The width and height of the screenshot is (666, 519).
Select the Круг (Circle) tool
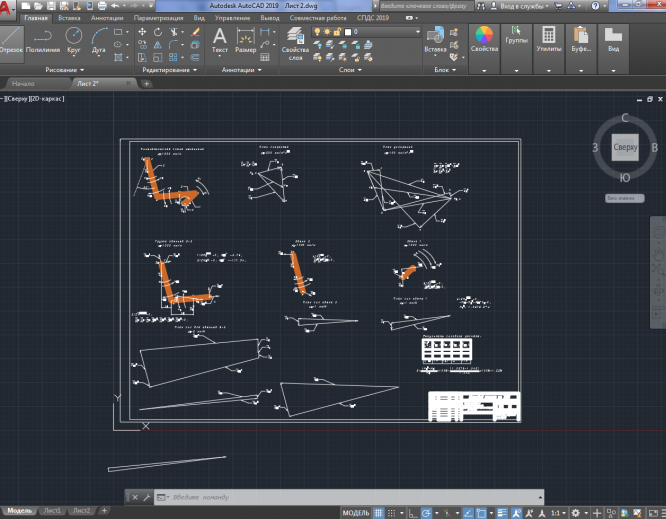pos(74,40)
